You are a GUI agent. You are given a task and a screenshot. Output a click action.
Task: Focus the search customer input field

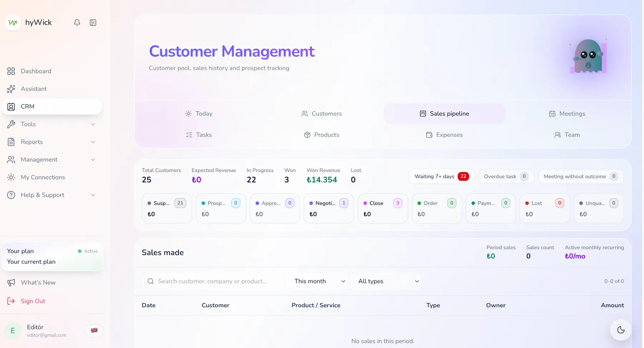[x=213, y=281]
